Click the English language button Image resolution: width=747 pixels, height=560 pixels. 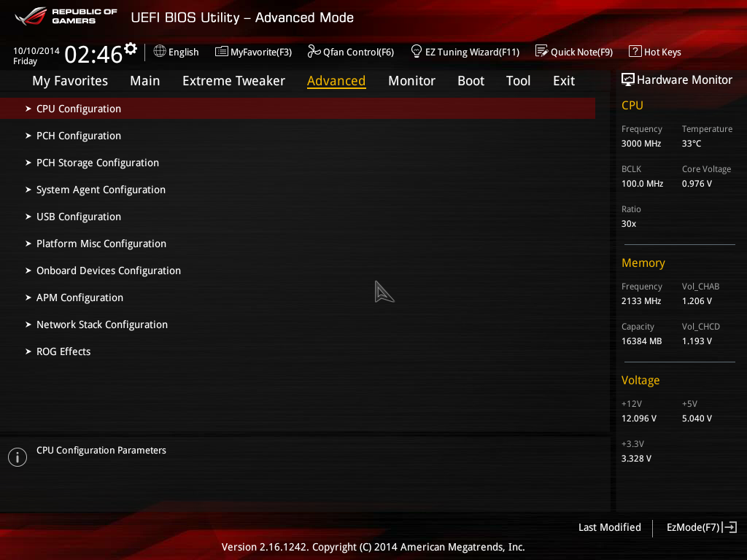[177, 52]
